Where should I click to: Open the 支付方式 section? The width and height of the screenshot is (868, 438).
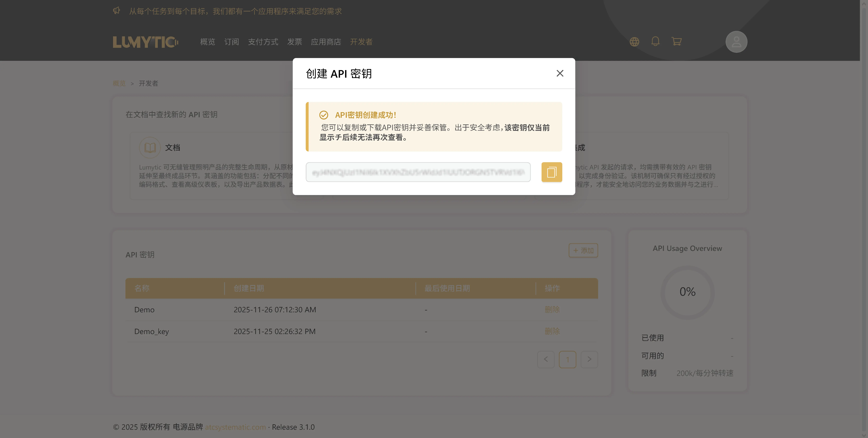[263, 42]
